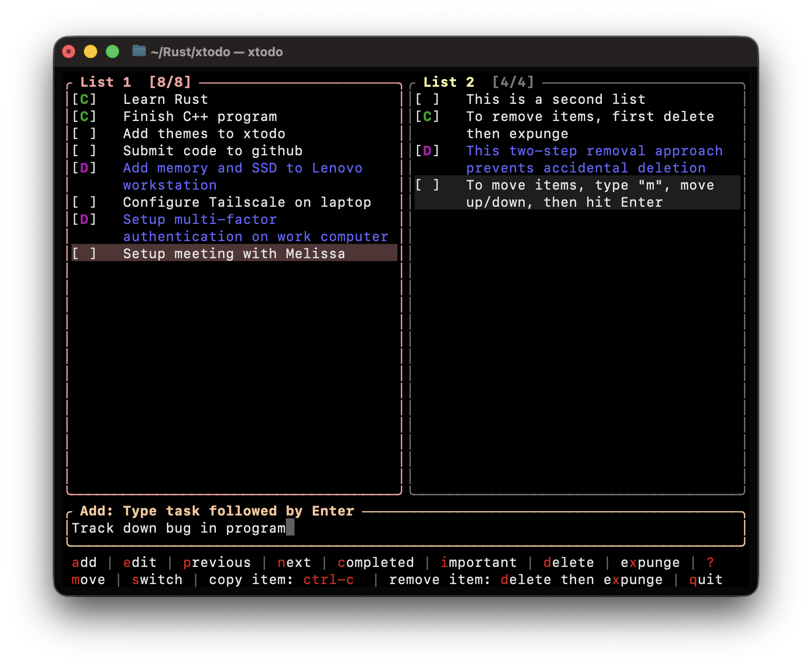
Task: Click the empty box for Submit code to github
Action: coord(84,151)
